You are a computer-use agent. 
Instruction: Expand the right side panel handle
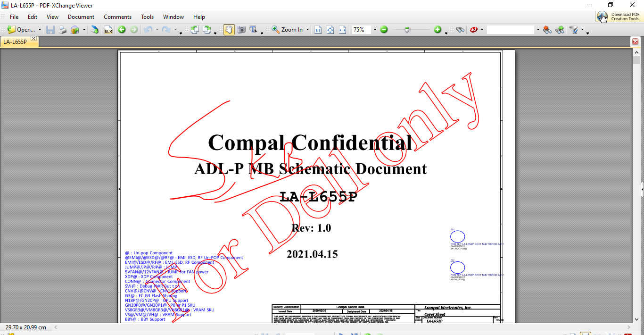(642, 190)
